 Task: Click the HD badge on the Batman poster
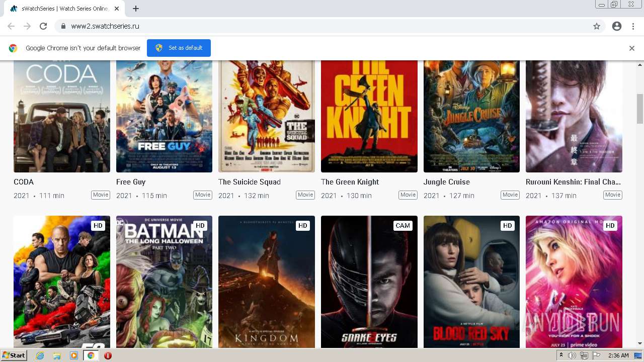(200, 226)
